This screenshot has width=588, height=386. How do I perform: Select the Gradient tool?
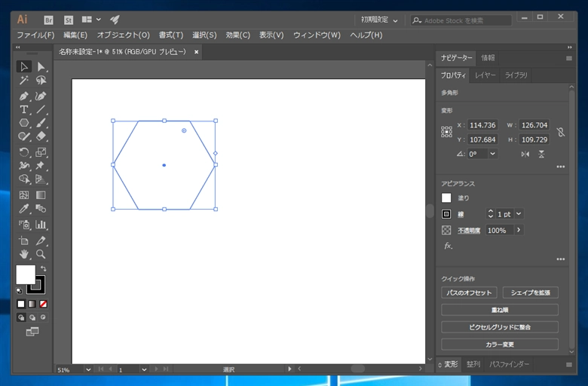41,195
